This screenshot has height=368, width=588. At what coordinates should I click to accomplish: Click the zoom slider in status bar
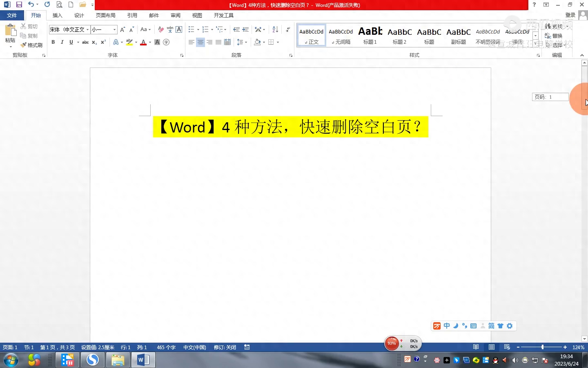542,347
